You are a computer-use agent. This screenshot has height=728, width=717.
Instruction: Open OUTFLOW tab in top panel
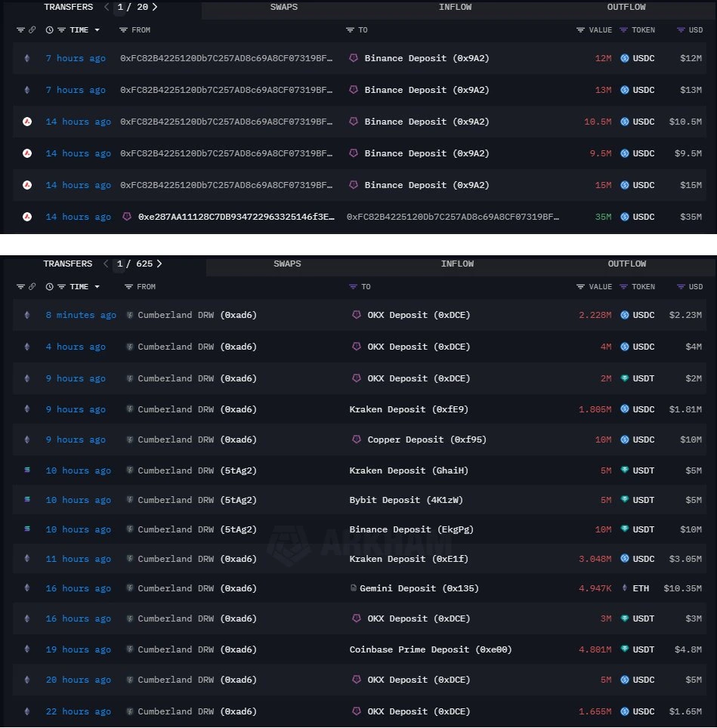tap(626, 7)
